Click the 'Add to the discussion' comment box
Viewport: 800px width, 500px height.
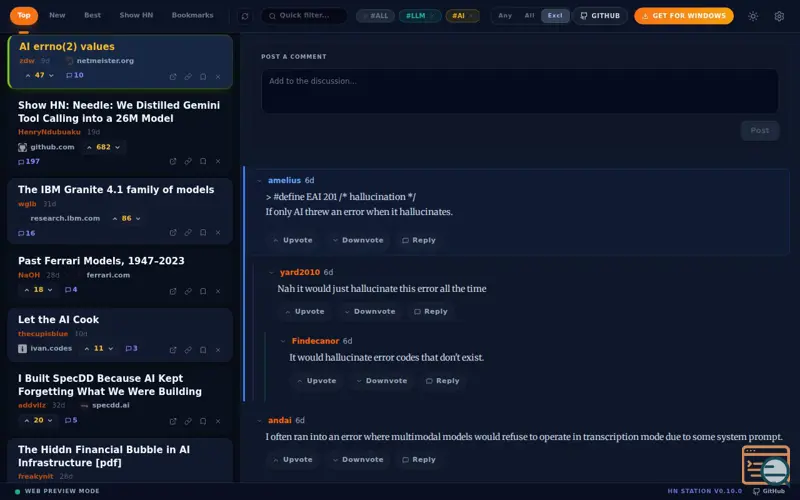click(520, 91)
